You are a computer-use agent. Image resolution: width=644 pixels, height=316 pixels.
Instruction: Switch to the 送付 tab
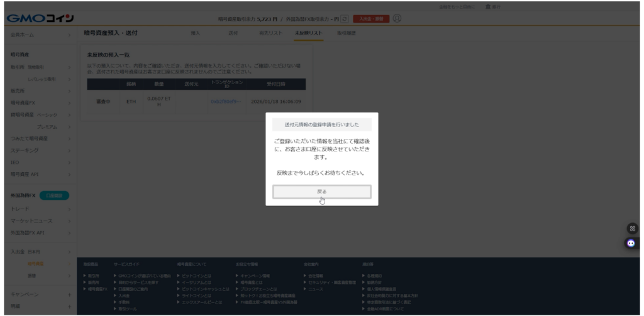233,33
